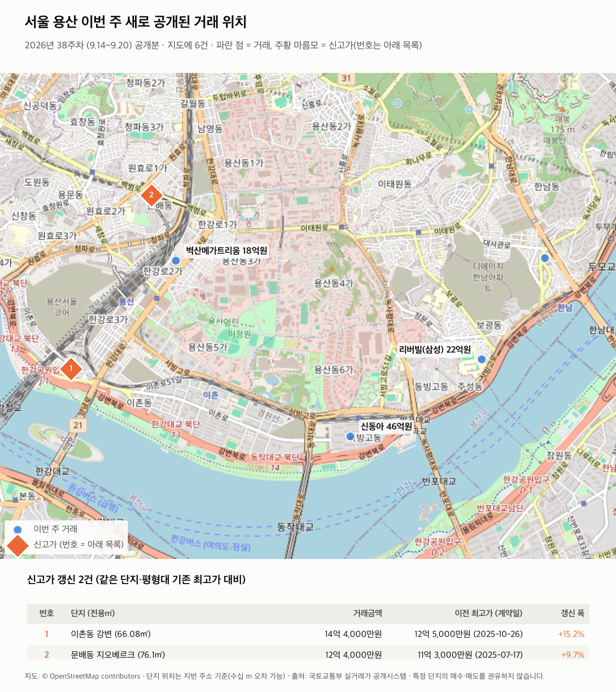
Task: Click the 갱신 폭 column header
Action: [x=572, y=613]
